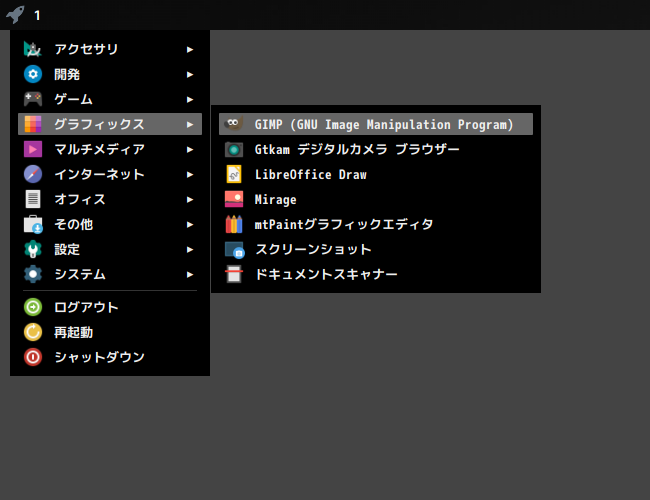Open the 開発 menu category
Screen dimensions: 650x500
110,74
